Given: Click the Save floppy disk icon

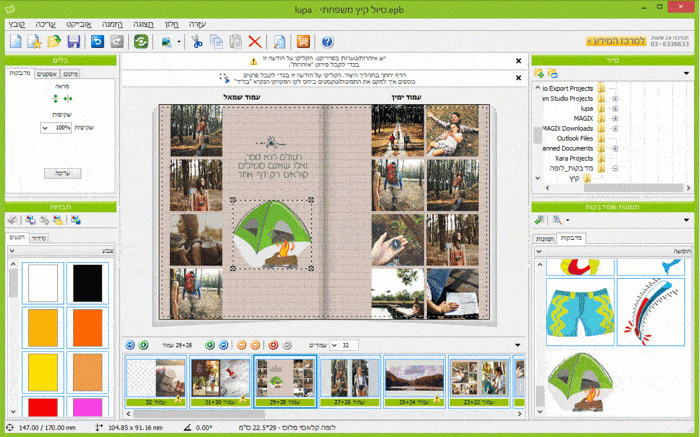Looking at the screenshot, I should click(73, 41).
